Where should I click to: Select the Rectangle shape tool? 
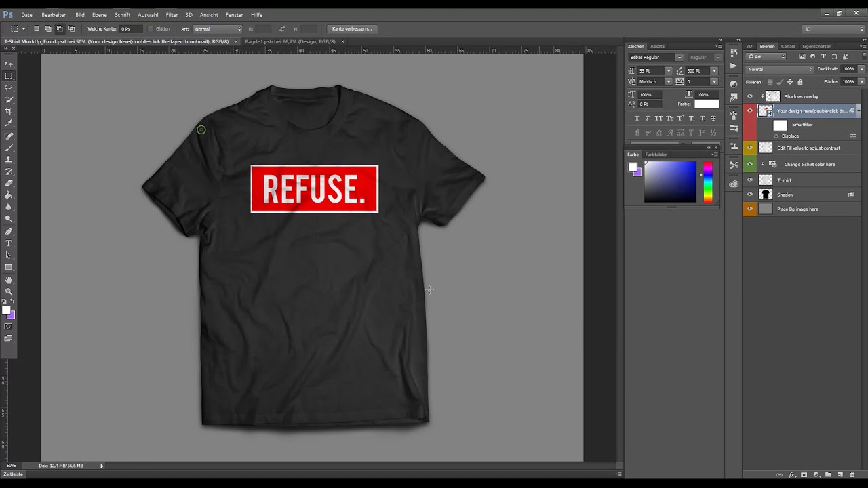click(x=9, y=267)
